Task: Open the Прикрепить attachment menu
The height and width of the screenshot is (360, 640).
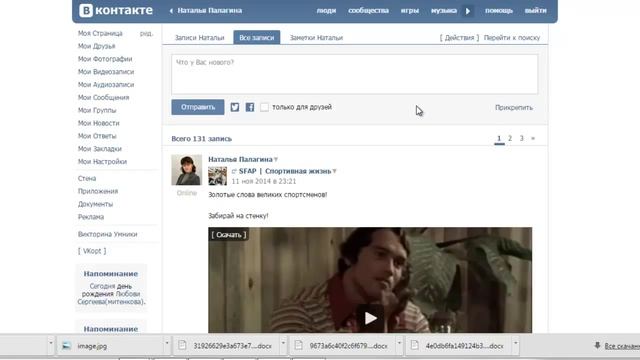Action: coord(514,108)
